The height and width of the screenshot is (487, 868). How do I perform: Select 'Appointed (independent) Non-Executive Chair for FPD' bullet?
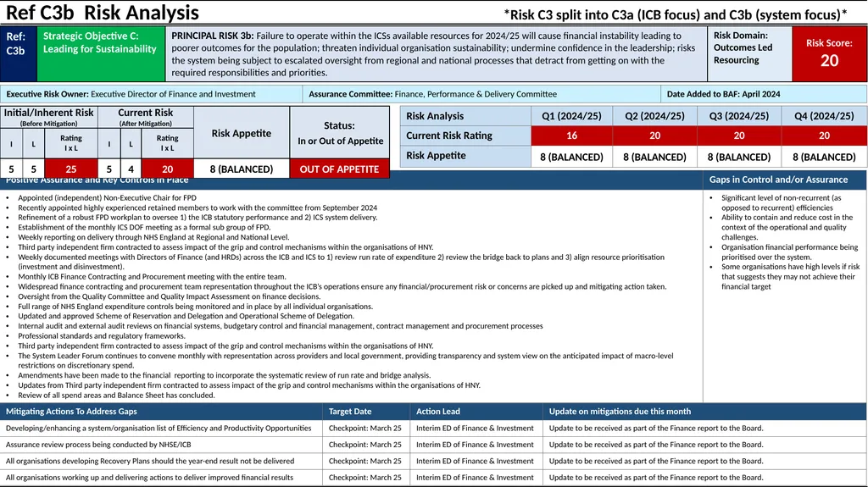pos(107,197)
